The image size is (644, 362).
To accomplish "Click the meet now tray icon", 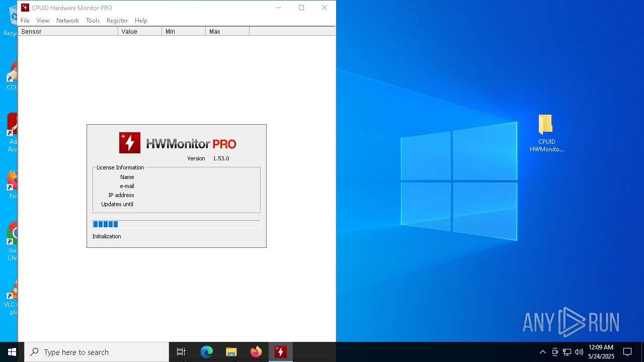I will pyautogui.click(x=555, y=352).
